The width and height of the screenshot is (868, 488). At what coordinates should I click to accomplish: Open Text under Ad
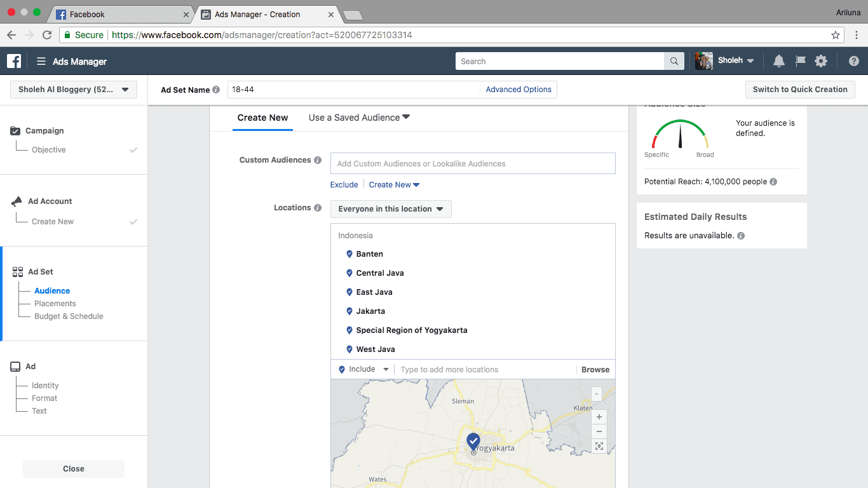[x=39, y=411]
